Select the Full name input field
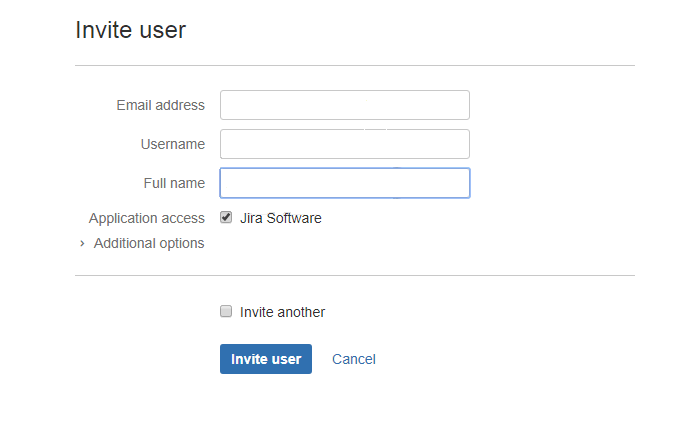Screen dimensions: 675x446 344,183
